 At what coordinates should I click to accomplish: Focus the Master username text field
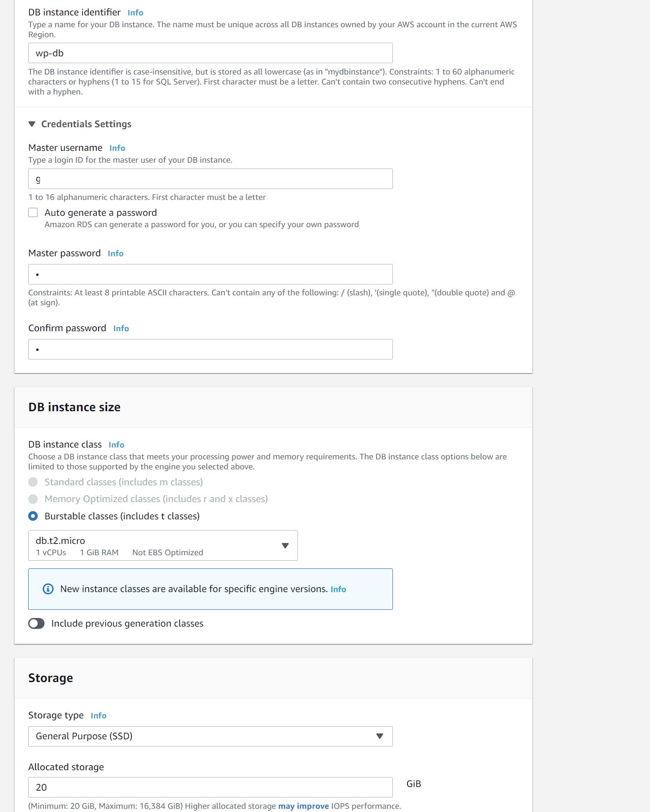[210, 179]
